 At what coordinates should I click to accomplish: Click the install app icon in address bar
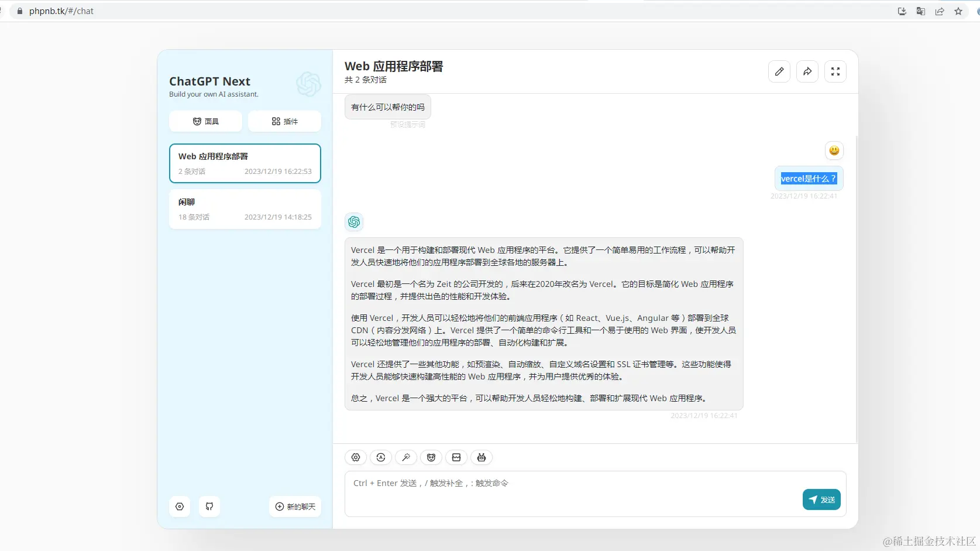pyautogui.click(x=902, y=11)
